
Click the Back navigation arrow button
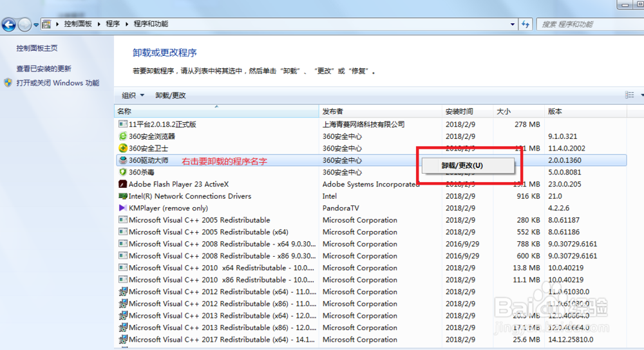(8, 24)
